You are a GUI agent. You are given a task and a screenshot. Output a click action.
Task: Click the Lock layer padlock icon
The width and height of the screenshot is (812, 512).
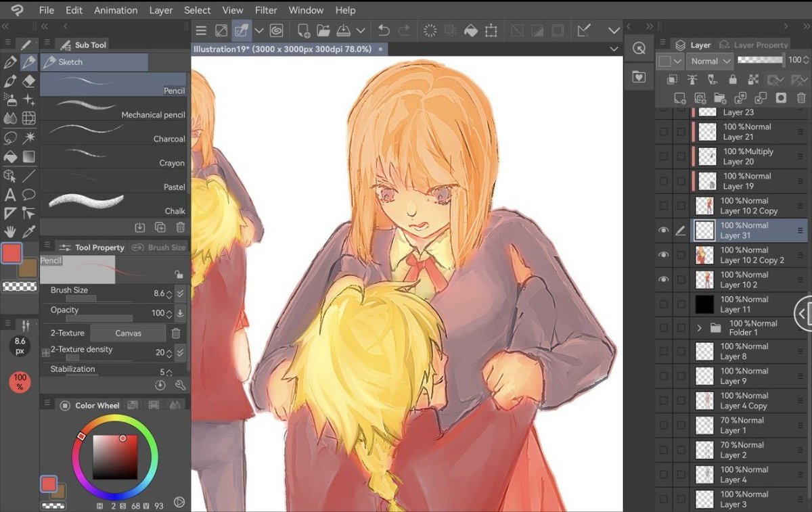tap(733, 80)
